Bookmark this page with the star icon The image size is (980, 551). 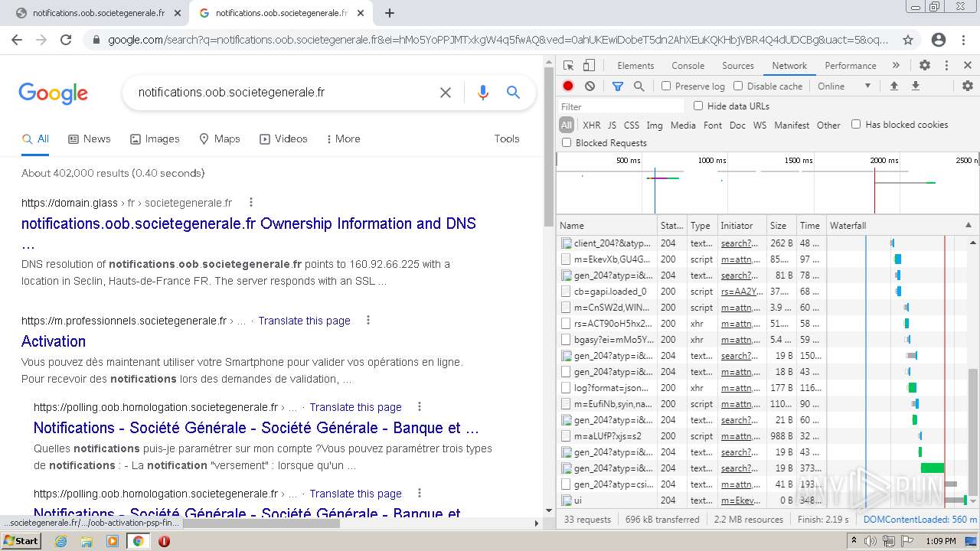(908, 40)
